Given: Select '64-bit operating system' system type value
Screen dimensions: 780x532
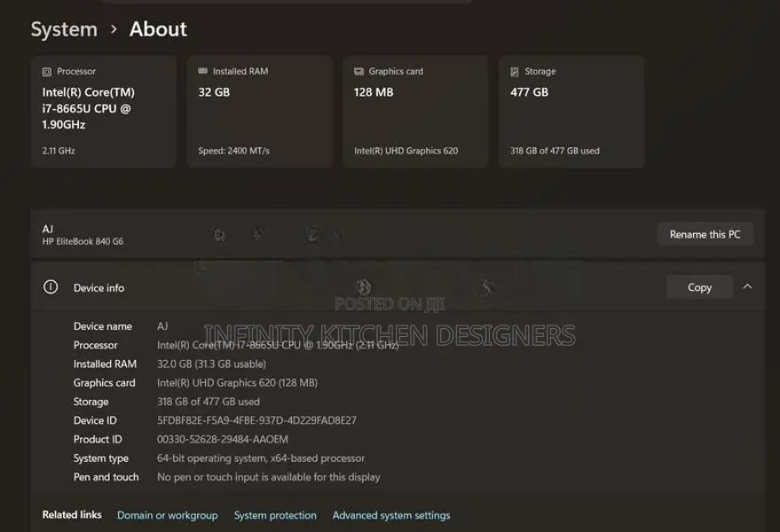Looking at the screenshot, I should [x=261, y=458].
